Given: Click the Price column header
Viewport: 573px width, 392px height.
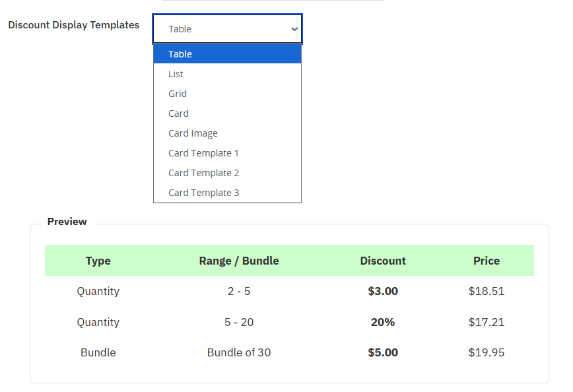Looking at the screenshot, I should point(487,261).
